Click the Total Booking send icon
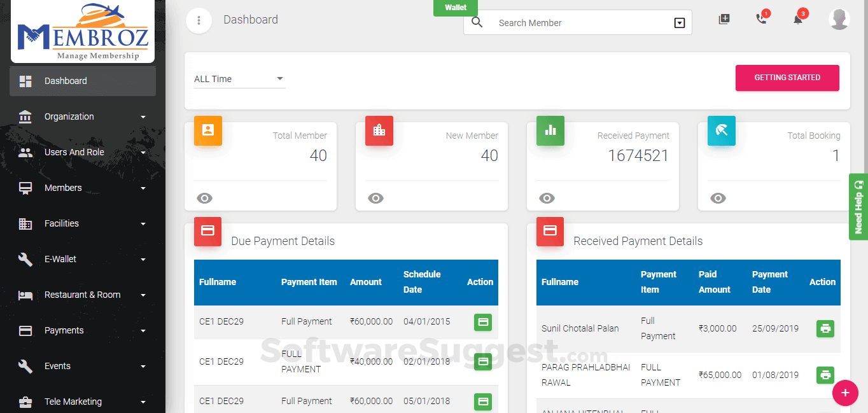The image size is (868, 413). point(721,130)
